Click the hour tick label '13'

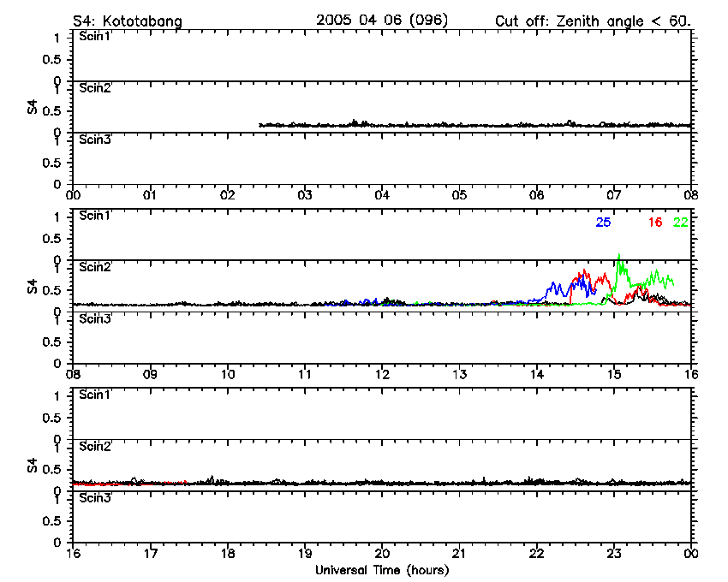pyautogui.click(x=459, y=375)
